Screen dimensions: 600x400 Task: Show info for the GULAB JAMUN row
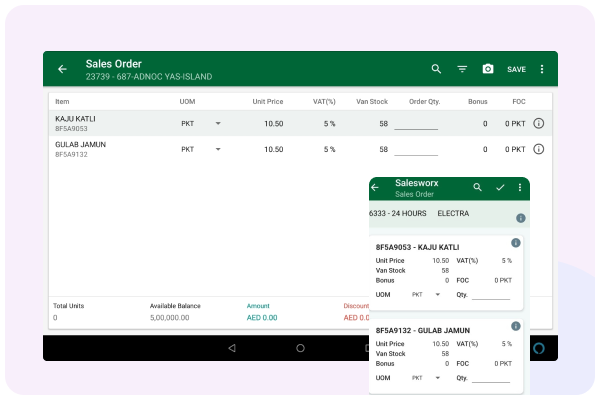(x=538, y=149)
